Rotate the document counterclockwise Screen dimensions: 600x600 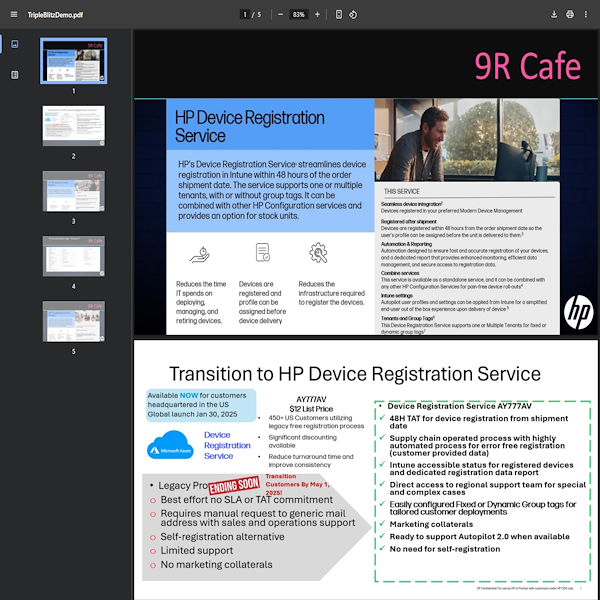tap(353, 15)
